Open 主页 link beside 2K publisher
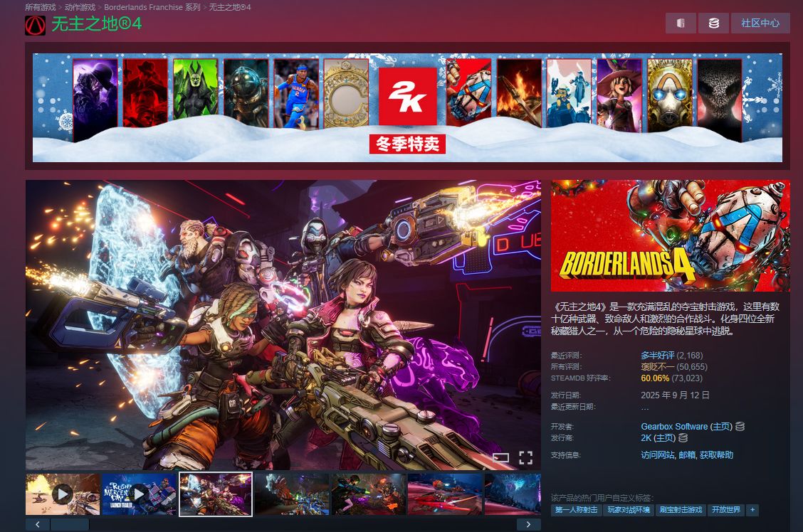Image resolution: width=803 pixels, height=532 pixels. pyautogui.click(x=665, y=438)
